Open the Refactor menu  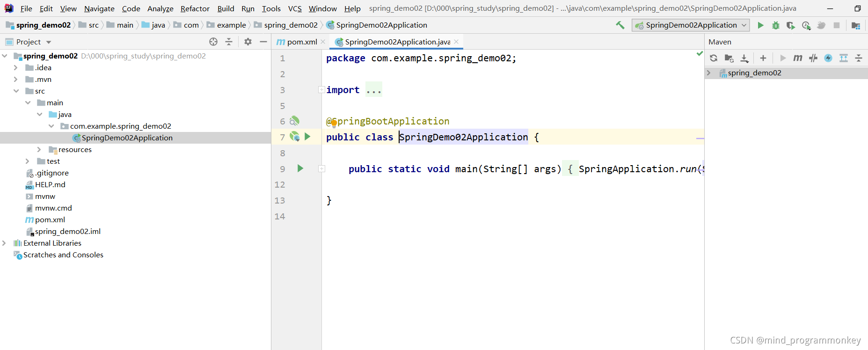[x=195, y=8]
